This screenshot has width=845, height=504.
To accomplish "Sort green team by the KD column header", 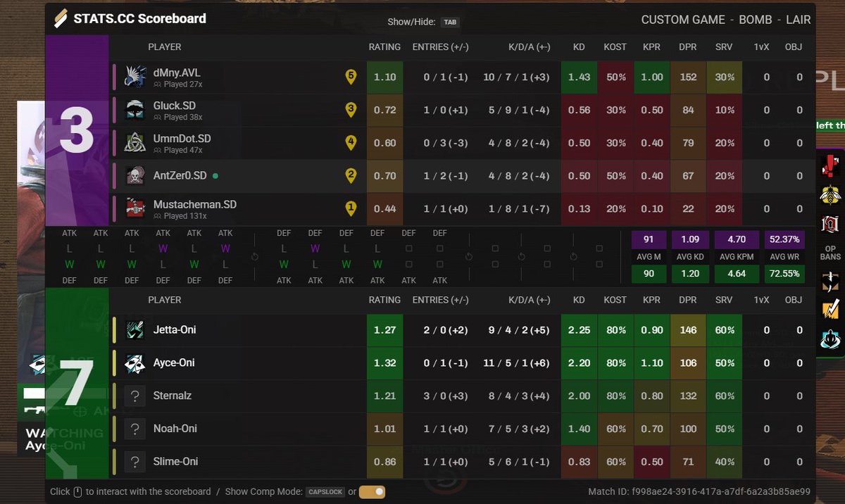I will 579,300.
